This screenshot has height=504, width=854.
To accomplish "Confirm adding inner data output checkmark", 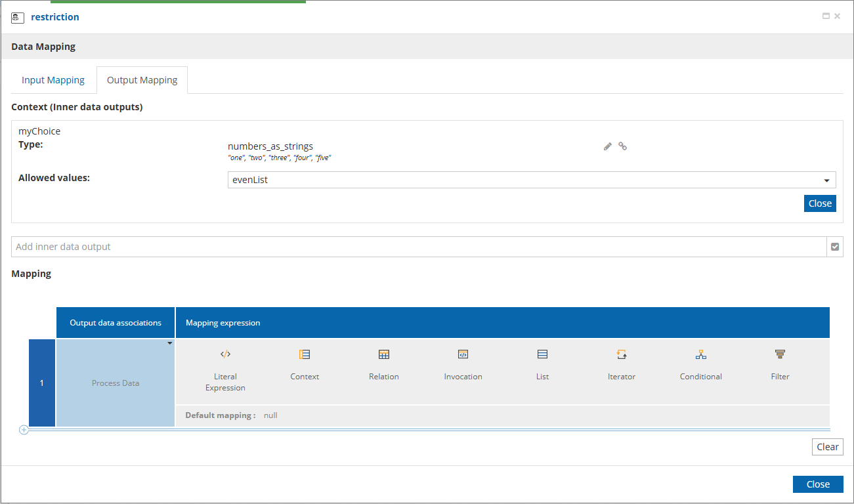I will point(835,247).
